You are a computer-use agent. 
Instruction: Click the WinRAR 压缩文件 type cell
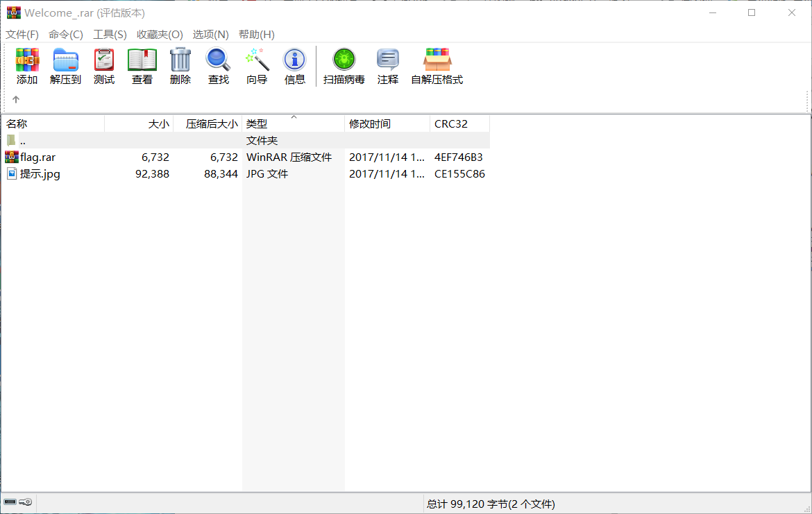(289, 157)
